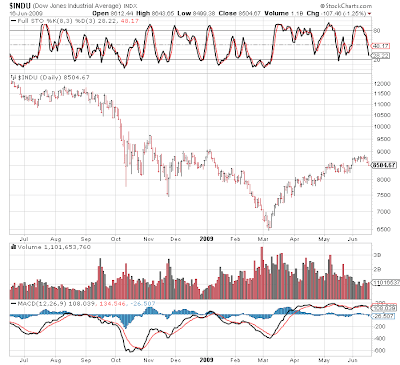Click the $INDU ticker title

pos(20,6)
